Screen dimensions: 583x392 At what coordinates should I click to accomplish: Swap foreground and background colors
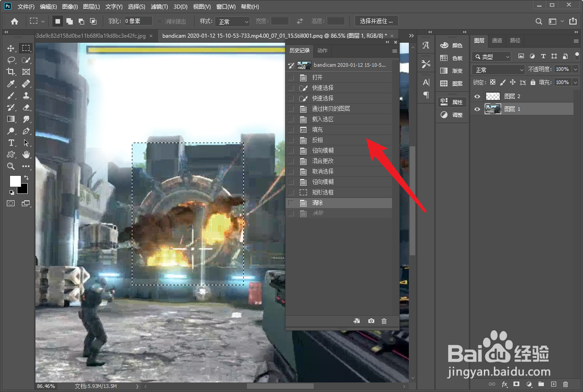tap(26, 177)
